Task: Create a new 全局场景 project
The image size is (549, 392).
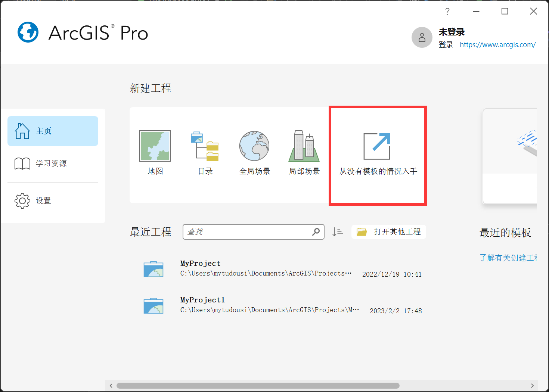Action: 254,153
